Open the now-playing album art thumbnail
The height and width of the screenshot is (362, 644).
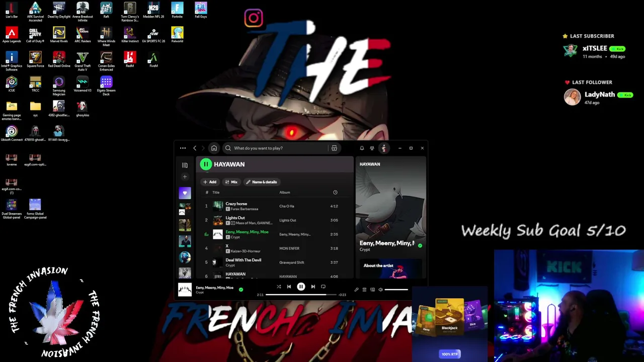tap(185, 290)
